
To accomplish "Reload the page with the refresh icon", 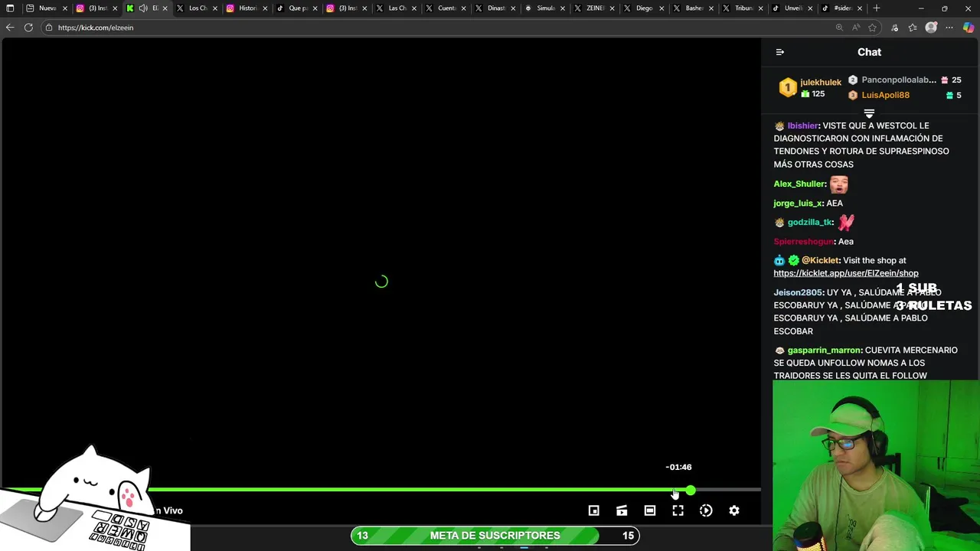I will pos(28,28).
